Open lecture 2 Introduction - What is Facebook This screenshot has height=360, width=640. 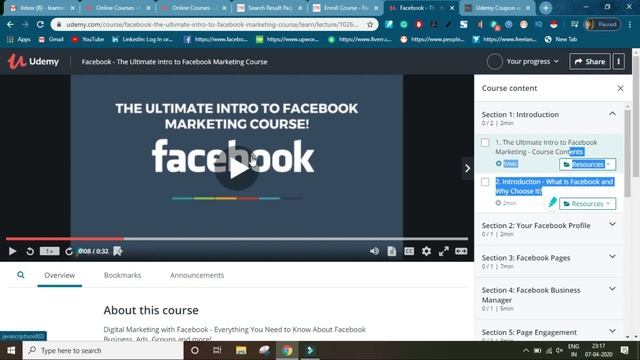coord(554,187)
